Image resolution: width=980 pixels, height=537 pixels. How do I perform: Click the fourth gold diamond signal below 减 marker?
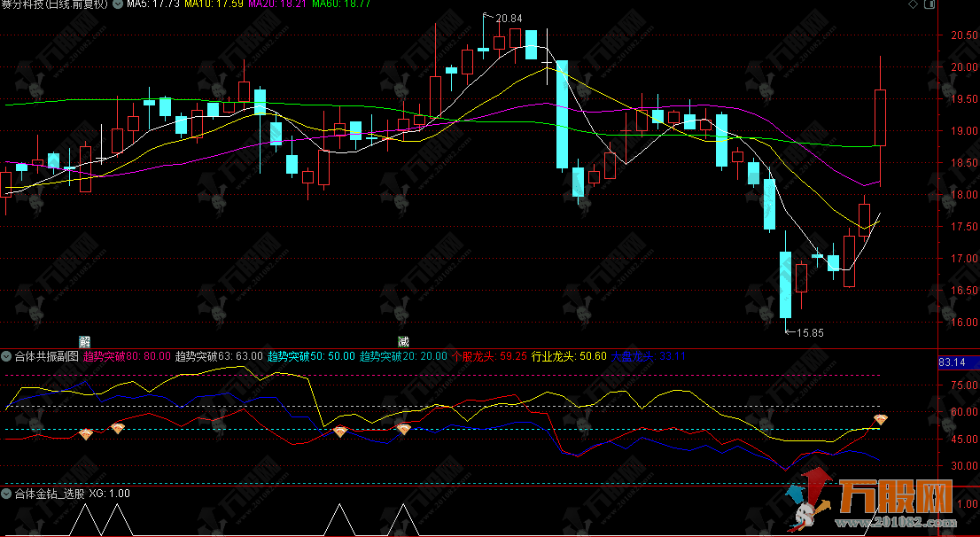pyautogui.click(x=404, y=429)
